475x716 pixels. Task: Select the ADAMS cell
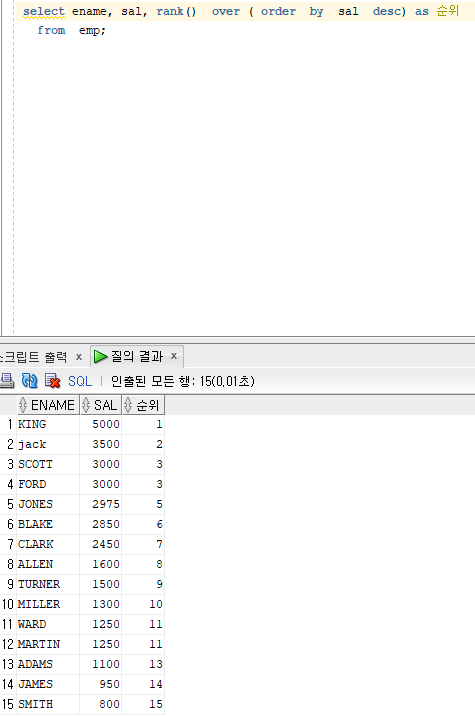point(48,664)
